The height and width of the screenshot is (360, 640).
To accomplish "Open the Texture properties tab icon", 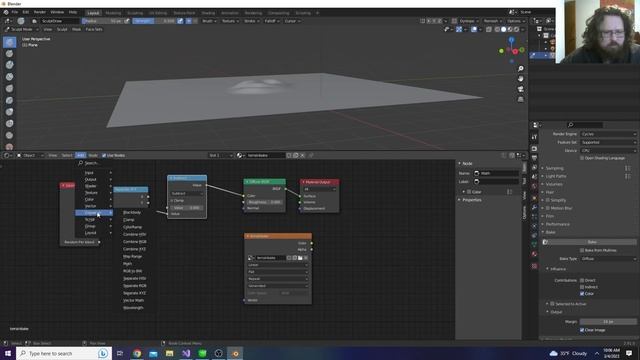I will pos(534,266).
